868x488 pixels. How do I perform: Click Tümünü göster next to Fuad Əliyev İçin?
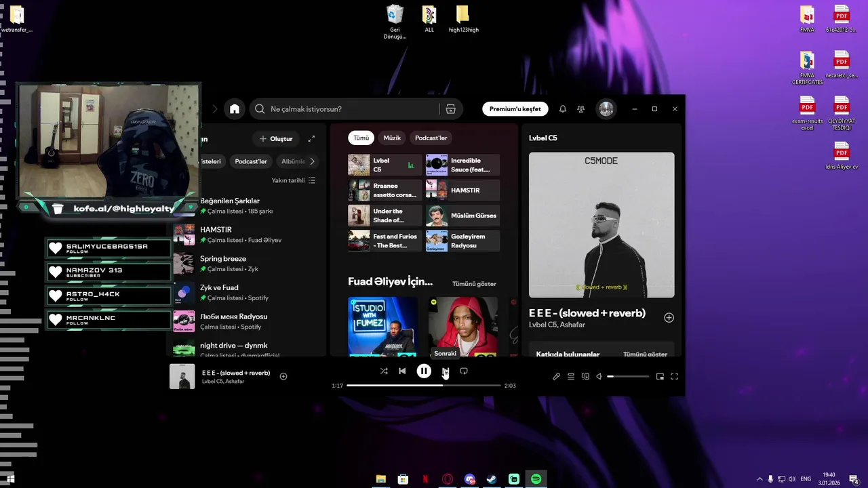pos(474,284)
